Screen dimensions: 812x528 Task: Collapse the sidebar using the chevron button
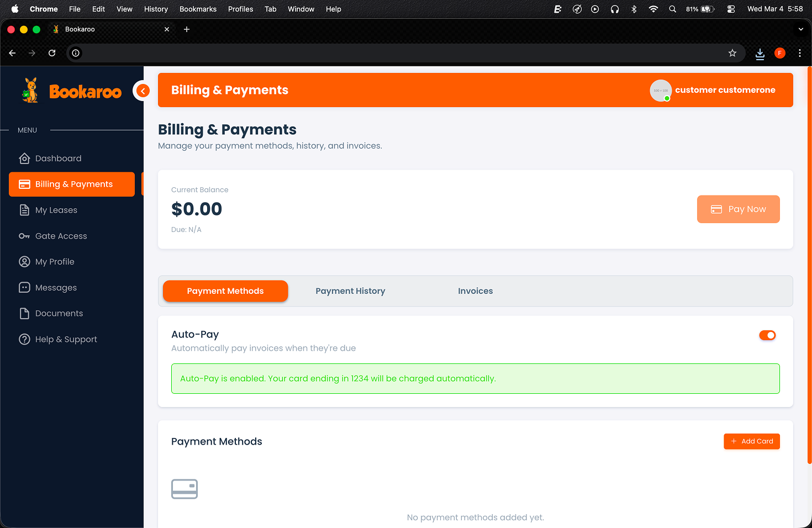pyautogui.click(x=143, y=90)
